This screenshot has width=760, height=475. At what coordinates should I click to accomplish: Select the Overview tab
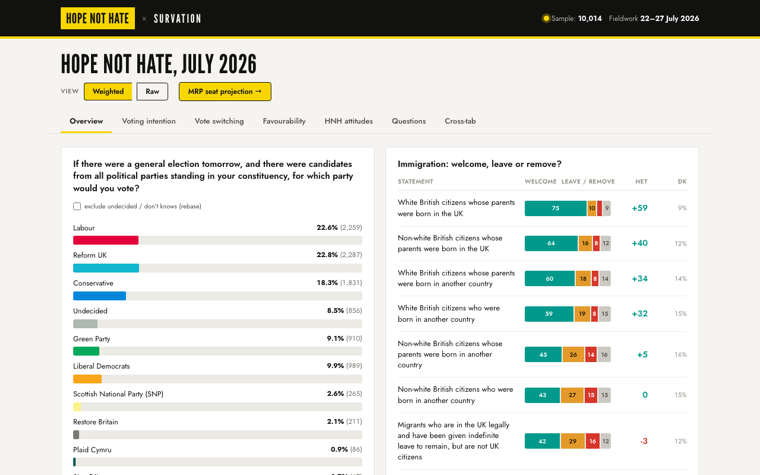[86, 121]
